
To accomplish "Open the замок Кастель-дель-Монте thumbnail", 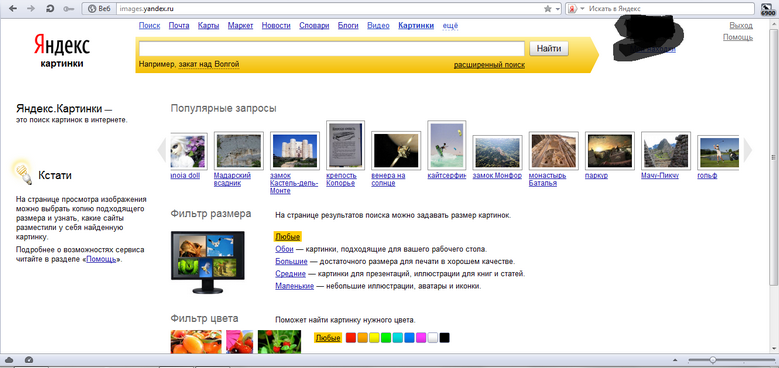I will click(295, 150).
